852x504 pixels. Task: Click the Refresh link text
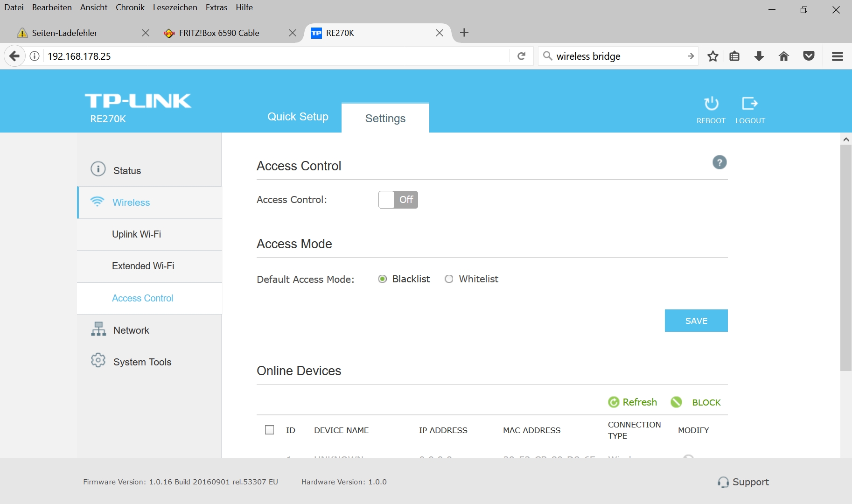(640, 402)
